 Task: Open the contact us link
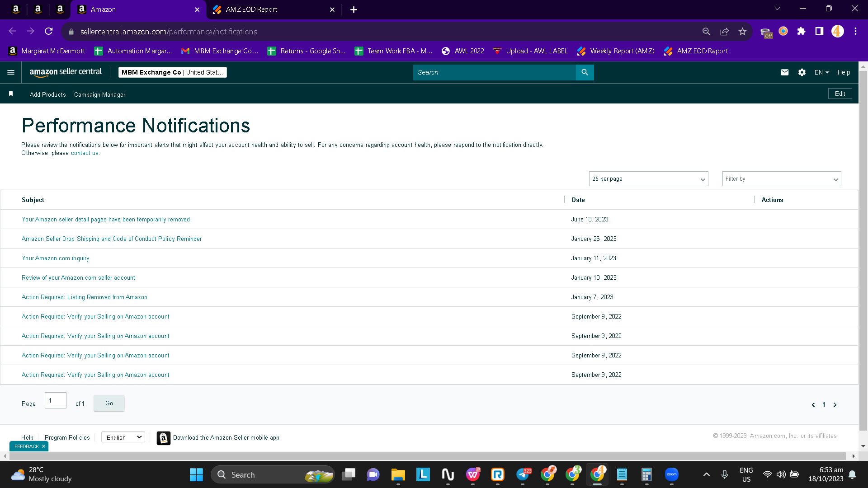(x=85, y=153)
